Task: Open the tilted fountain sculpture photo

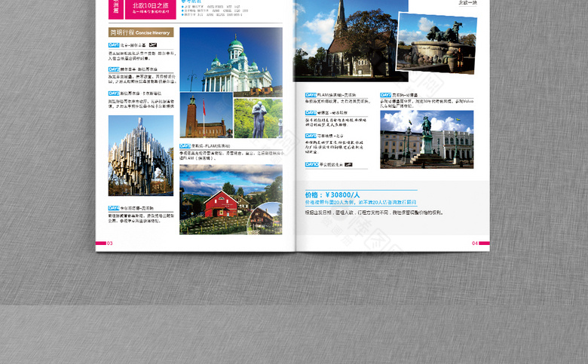Action: [x=436, y=43]
